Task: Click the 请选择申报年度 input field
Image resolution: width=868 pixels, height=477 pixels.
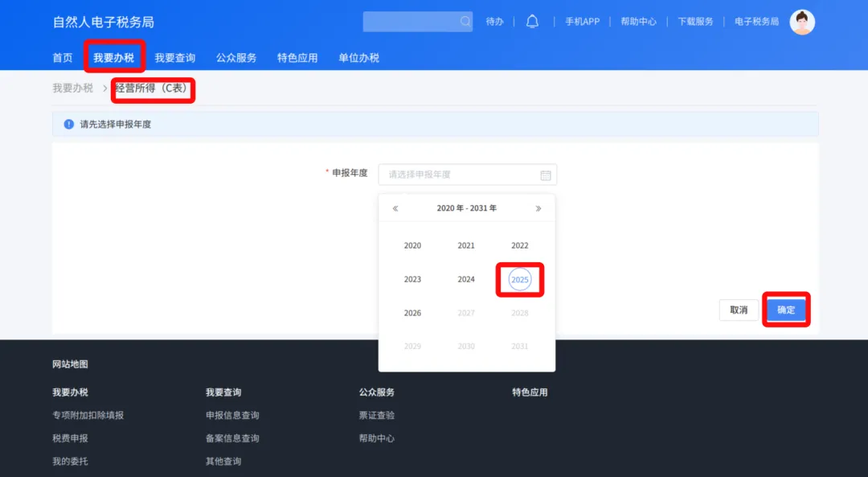Action: coord(467,175)
